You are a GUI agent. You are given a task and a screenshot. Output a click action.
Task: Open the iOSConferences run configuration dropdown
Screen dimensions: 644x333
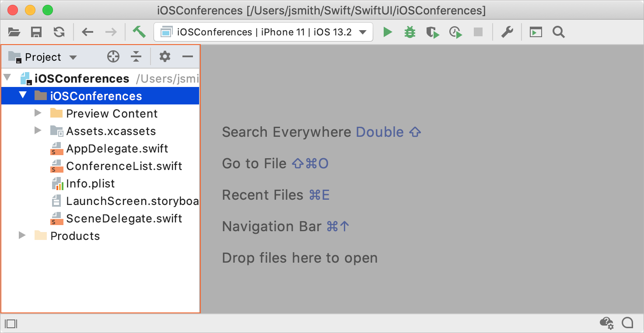coord(263,32)
